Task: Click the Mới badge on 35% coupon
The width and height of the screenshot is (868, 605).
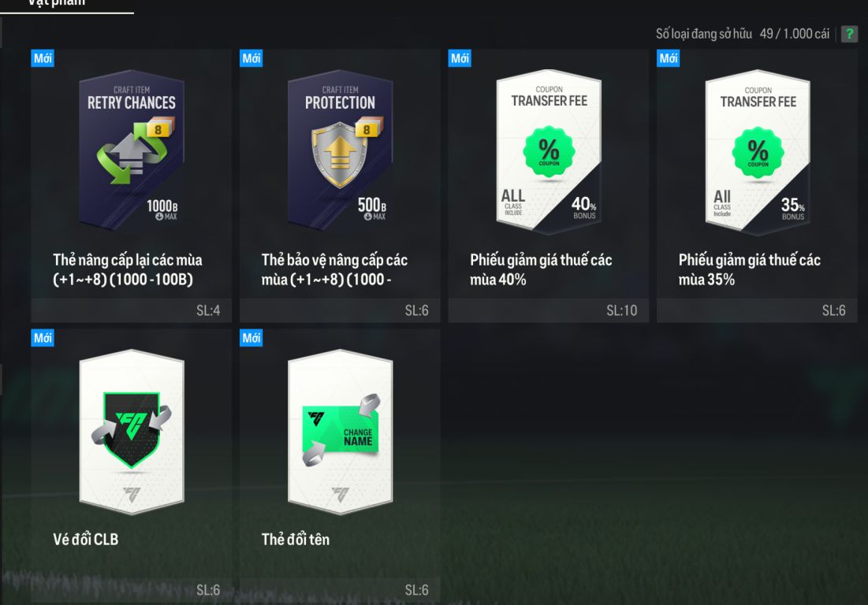Action: coord(669,58)
